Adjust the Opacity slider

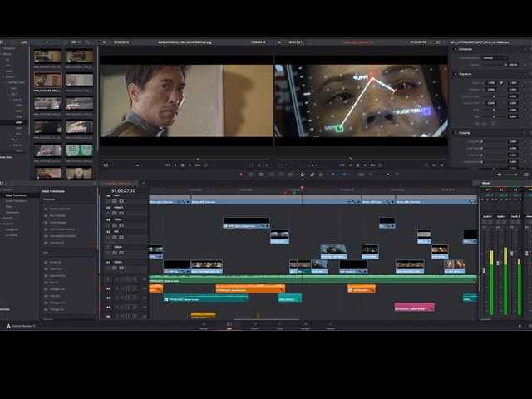494,65
